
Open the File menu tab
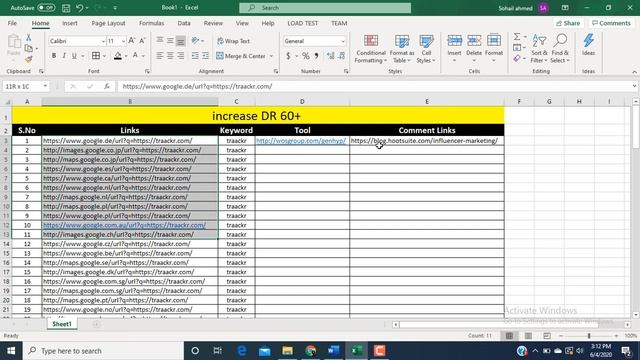click(x=12, y=23)
